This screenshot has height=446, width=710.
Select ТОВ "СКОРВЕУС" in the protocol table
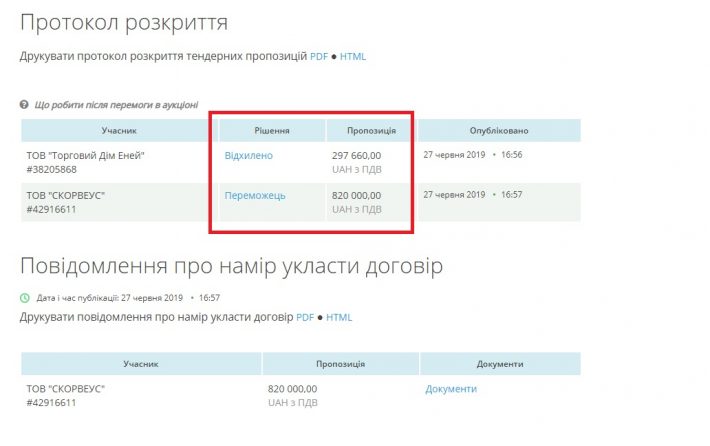65,195
